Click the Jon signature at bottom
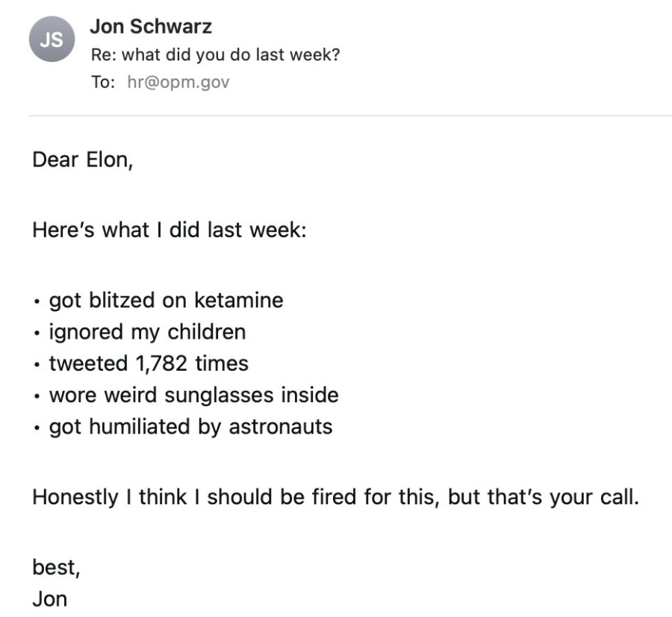Screen dimensions: 672x617 click(x=50, y=599)
